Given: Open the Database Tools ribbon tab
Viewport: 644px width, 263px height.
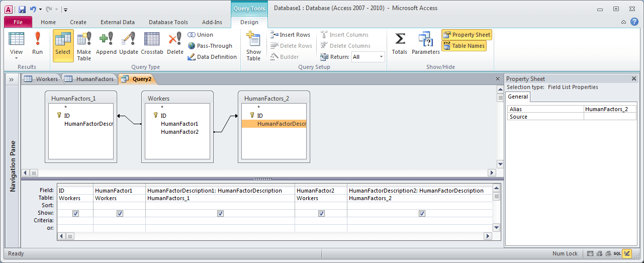Looking at the screenshot, I should pos(168,22).
